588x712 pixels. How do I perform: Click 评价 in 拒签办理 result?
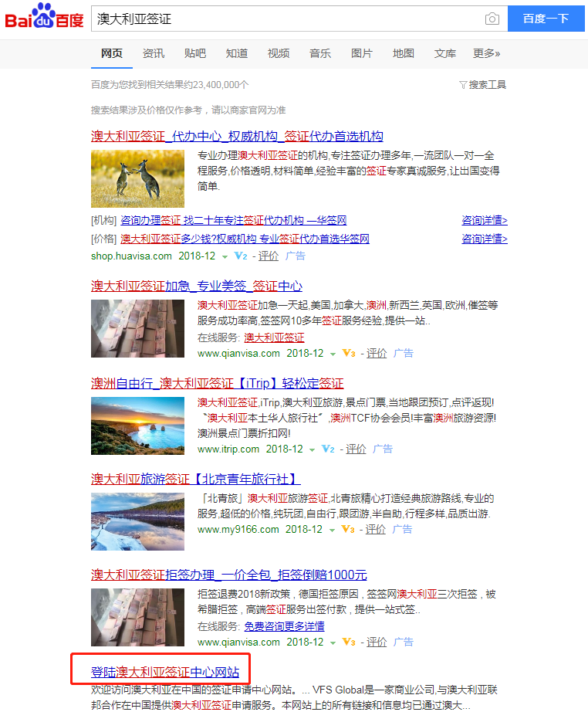(x=377, y=642)
